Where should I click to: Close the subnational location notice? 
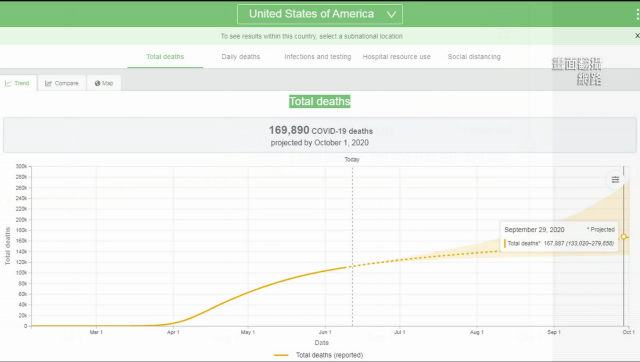coord(637,36)
